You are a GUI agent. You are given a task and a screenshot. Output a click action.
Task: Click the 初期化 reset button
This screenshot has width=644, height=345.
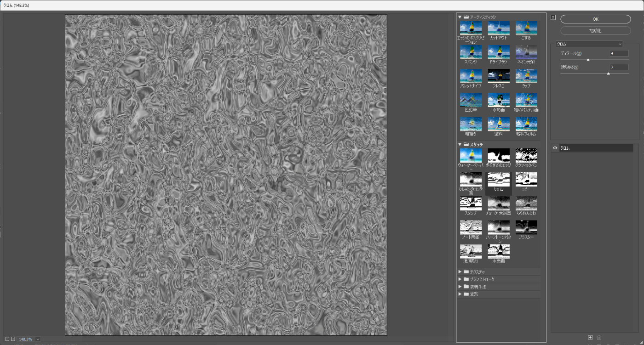(x=596, y=31)
